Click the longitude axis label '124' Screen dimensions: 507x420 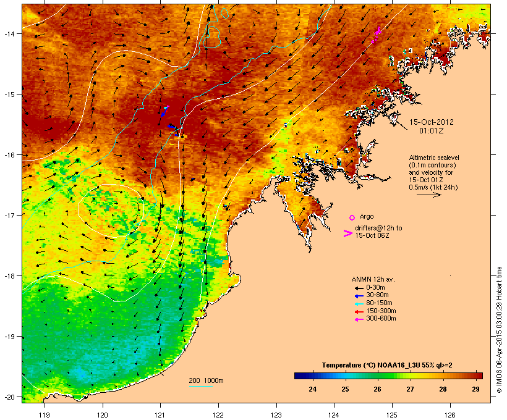[x=334, y=415]
